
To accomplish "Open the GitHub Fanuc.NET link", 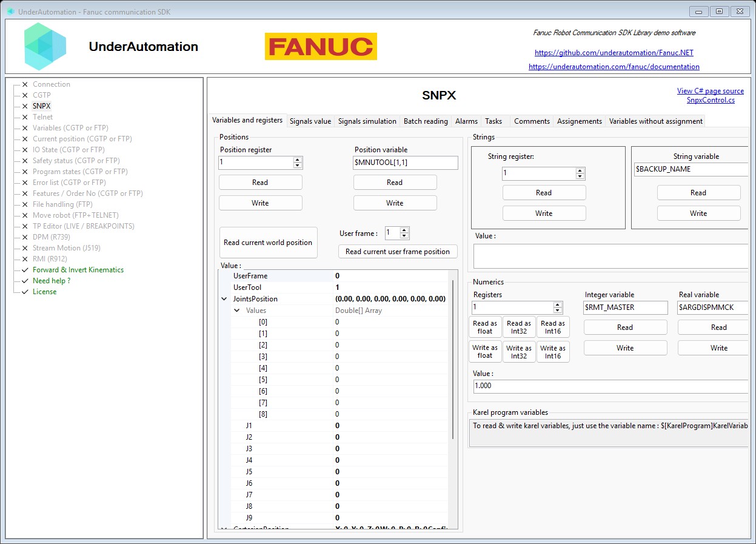I will tap(614, 53).
